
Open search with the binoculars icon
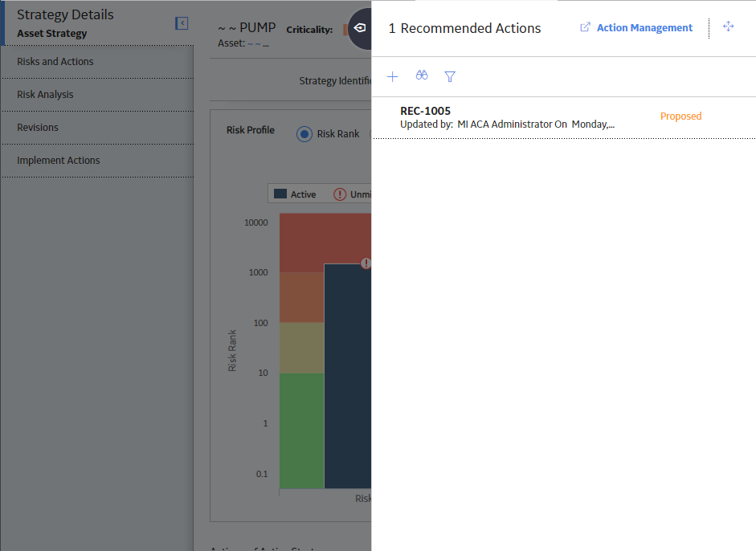pos(422,76)
